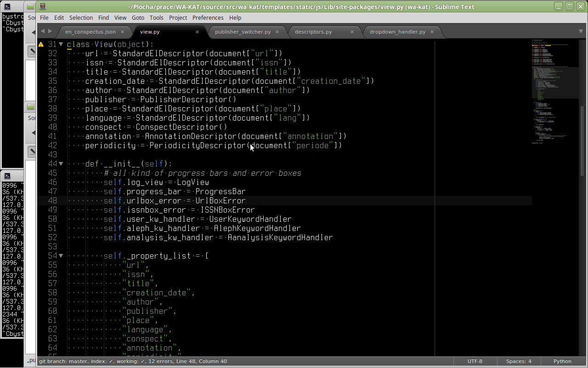
Task: Click AlephKeywordHandler on line 51
Action: click(257, 228)
